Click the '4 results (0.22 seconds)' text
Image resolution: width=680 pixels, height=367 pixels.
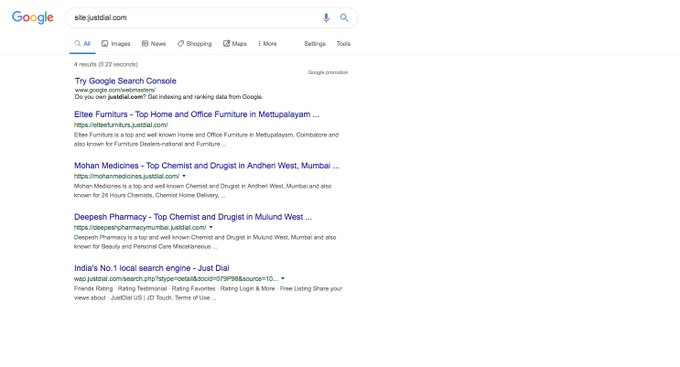click(x=106, y=64)
